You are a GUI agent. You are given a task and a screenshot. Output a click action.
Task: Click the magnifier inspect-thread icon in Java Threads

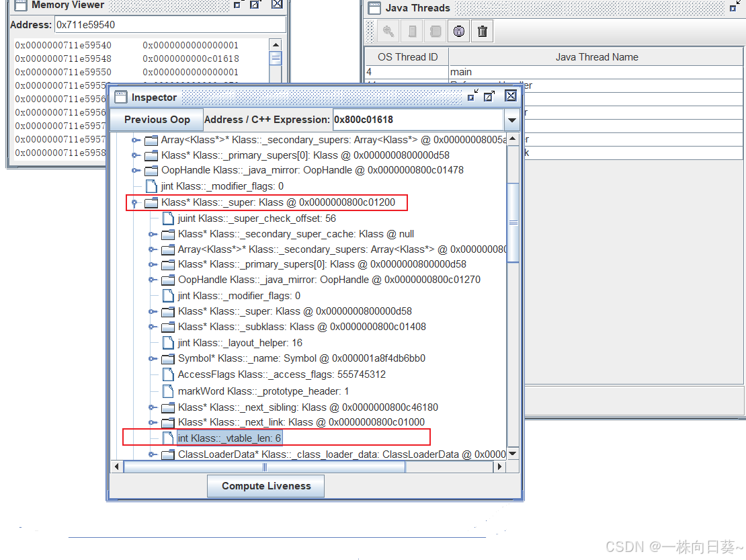tap(388, 32)
